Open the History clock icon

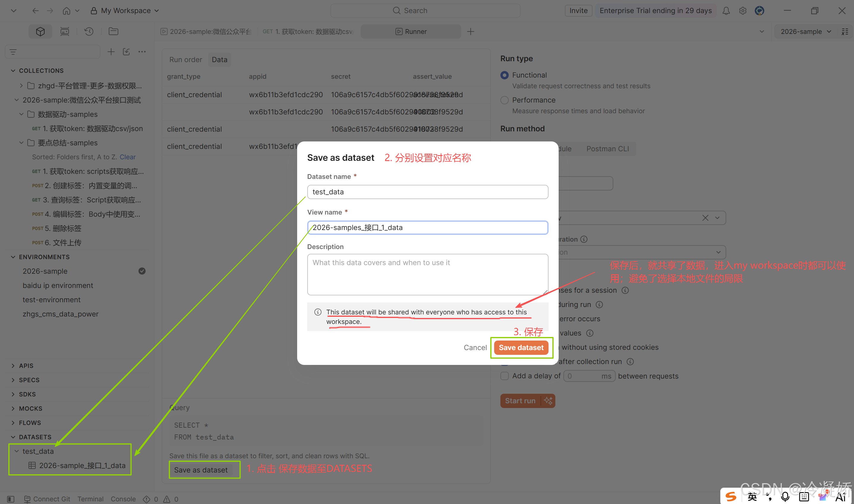pos(89,31)
